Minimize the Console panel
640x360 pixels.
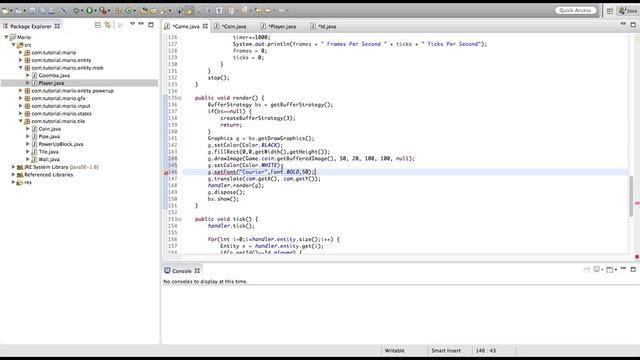click(623, 269)
